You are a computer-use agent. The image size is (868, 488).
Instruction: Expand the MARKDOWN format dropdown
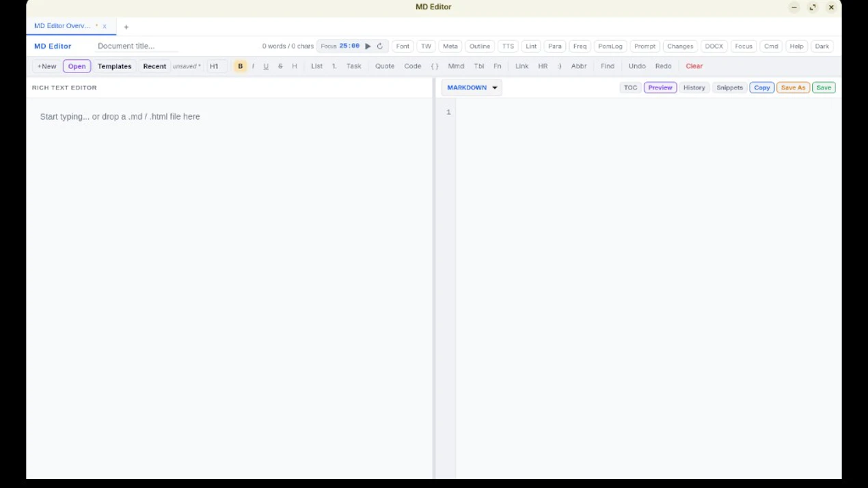472,87
